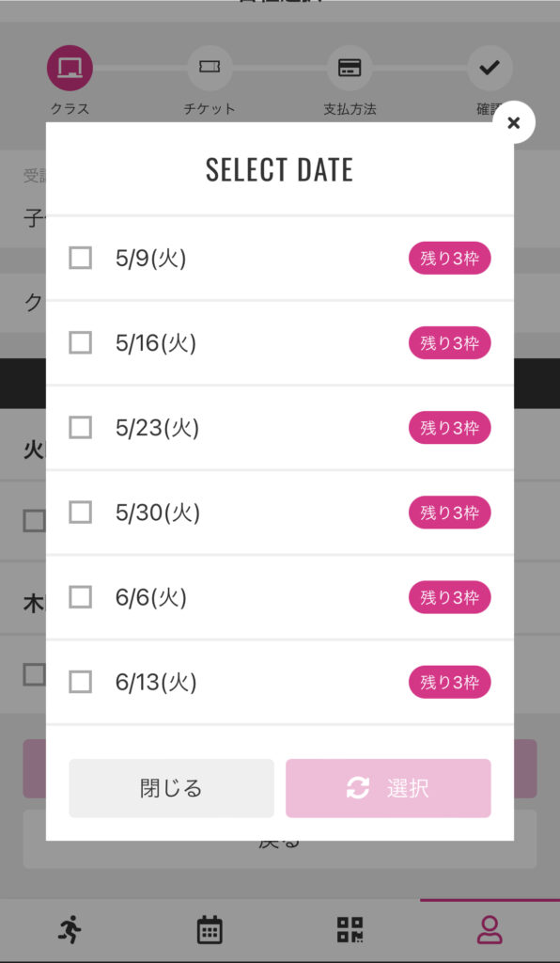Tap the 6/13(火) date label
Image resolution: width=560 pixels, height=963 pixels.
tap(156, 682)
